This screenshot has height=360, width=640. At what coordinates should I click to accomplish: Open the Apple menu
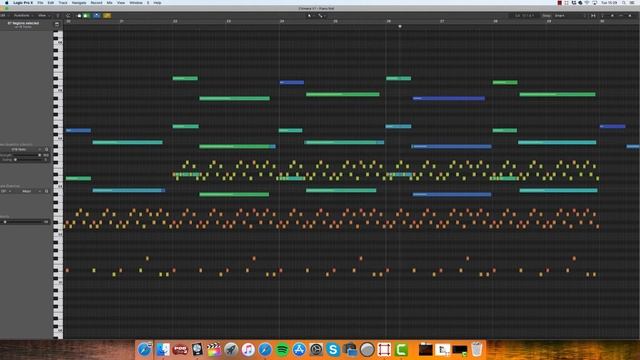coord(7,3)
